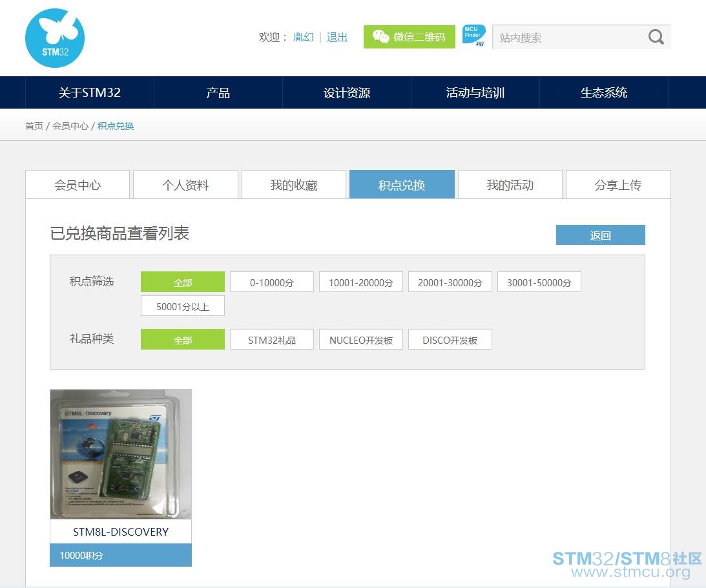Open the 设计资源 menu

(x=347, y=93)
